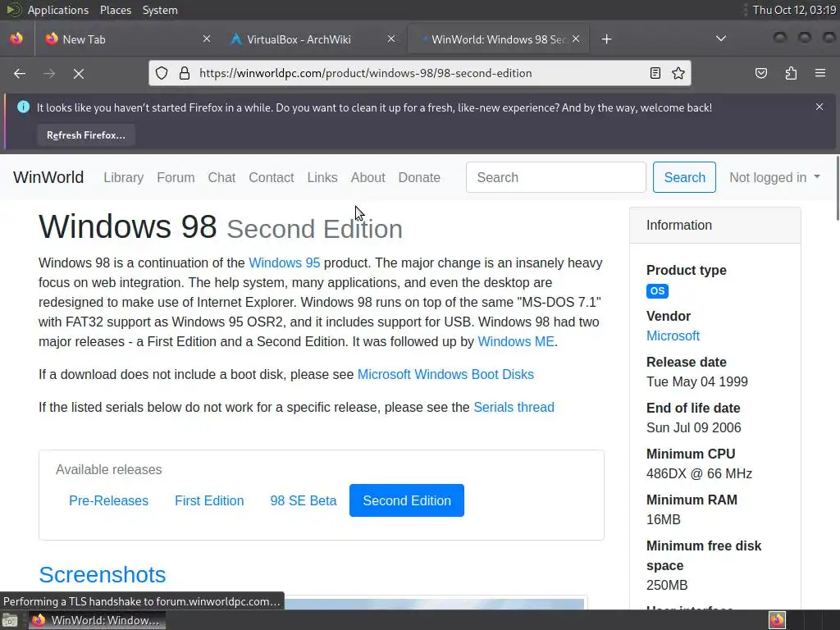Open tracking protection shield icon

[162, 73]
